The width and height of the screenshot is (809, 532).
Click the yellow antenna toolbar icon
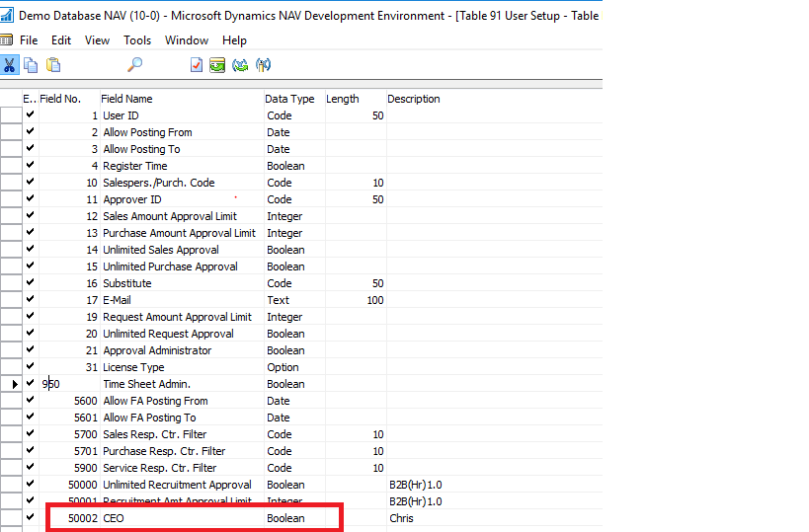(x=263, y=65)
